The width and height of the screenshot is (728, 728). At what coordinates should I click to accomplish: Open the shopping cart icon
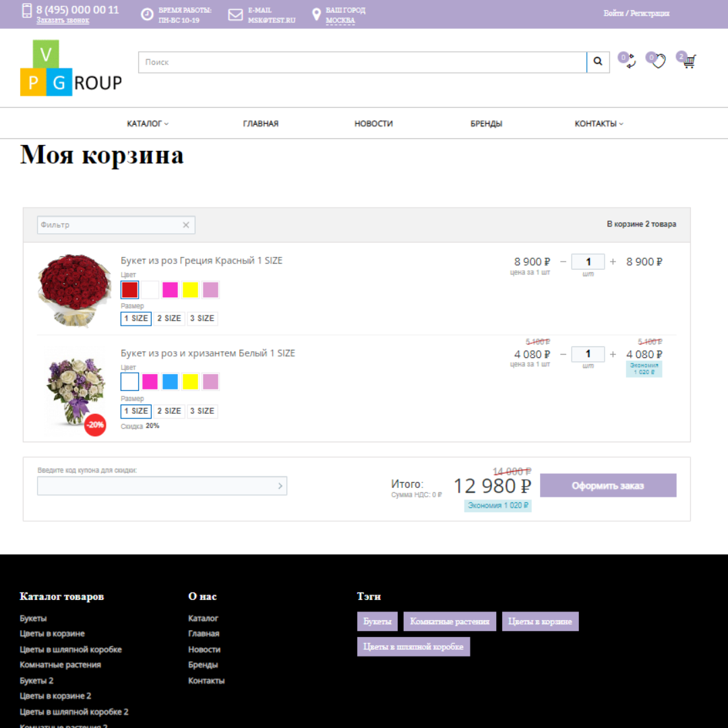click(688, 62)
